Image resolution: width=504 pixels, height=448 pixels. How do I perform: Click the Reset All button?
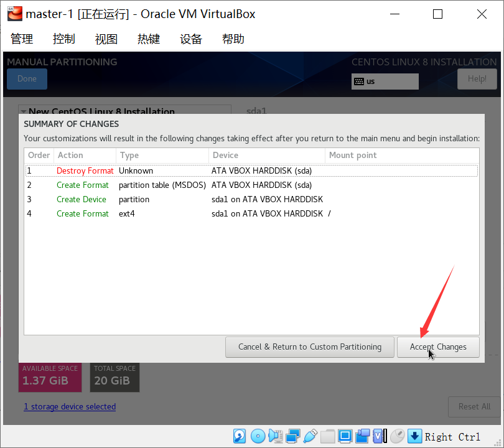pyautogui.click(x=474, y=407)
